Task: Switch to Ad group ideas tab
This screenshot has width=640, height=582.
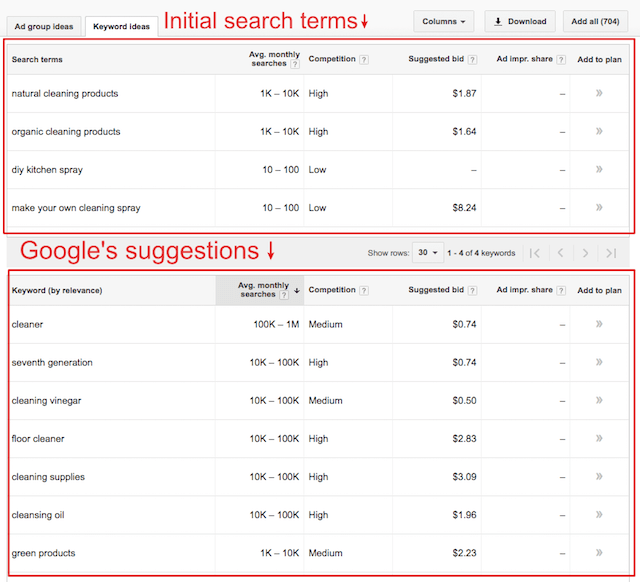Action: coord(44,27)
